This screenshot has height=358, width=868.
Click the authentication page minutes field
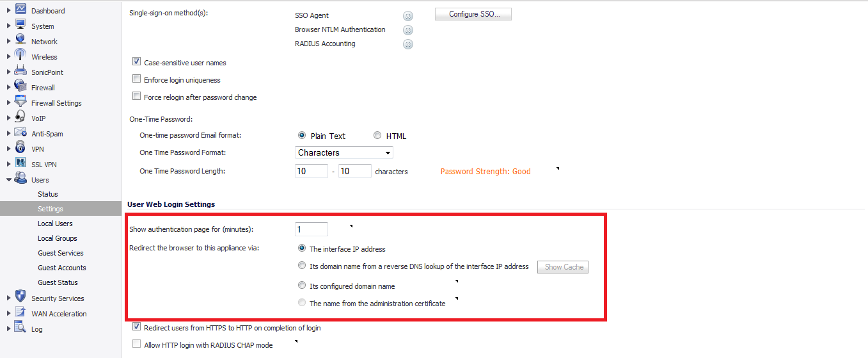point(312,229)
